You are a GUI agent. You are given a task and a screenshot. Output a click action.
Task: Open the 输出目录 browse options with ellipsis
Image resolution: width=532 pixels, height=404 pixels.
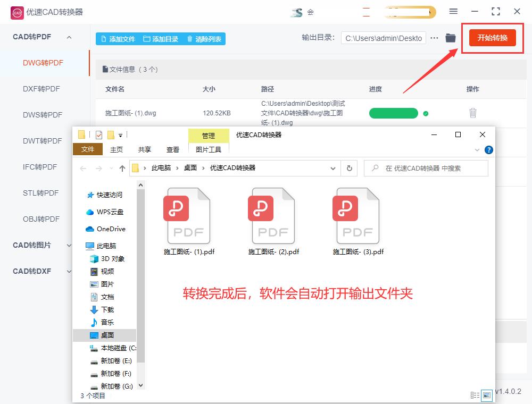(434, 38)
